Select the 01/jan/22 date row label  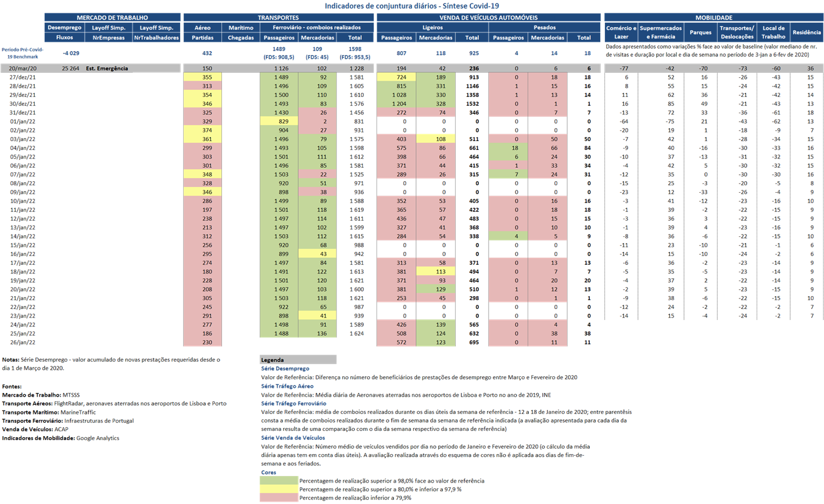click(23, 121)
